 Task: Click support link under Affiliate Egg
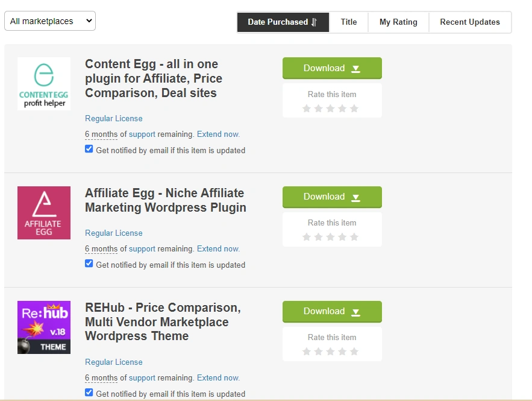[x=142, y=249]
